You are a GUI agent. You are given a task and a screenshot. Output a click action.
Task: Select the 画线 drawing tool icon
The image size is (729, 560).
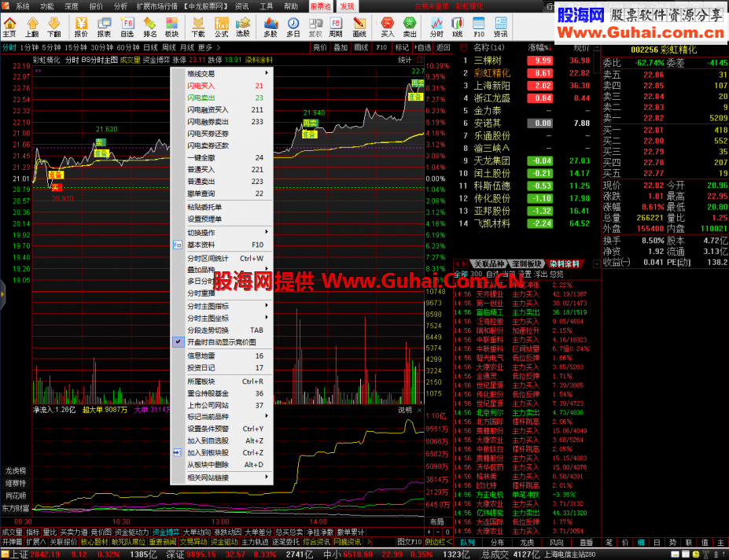coord(359,27)
